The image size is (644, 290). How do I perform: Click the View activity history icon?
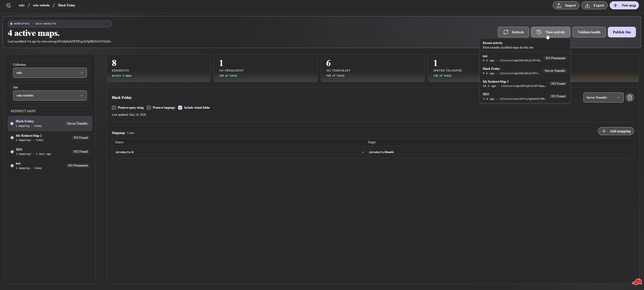coord(539,32)
